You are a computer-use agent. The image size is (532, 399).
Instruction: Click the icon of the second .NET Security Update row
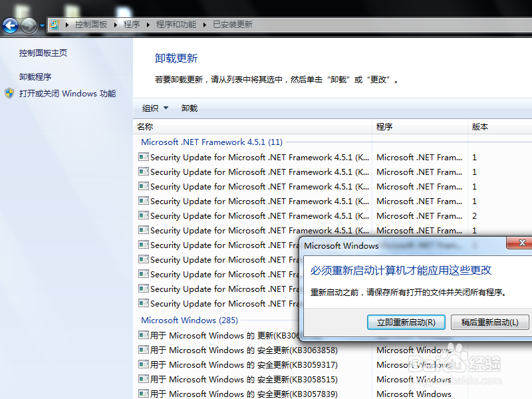(x=144, y=172)
